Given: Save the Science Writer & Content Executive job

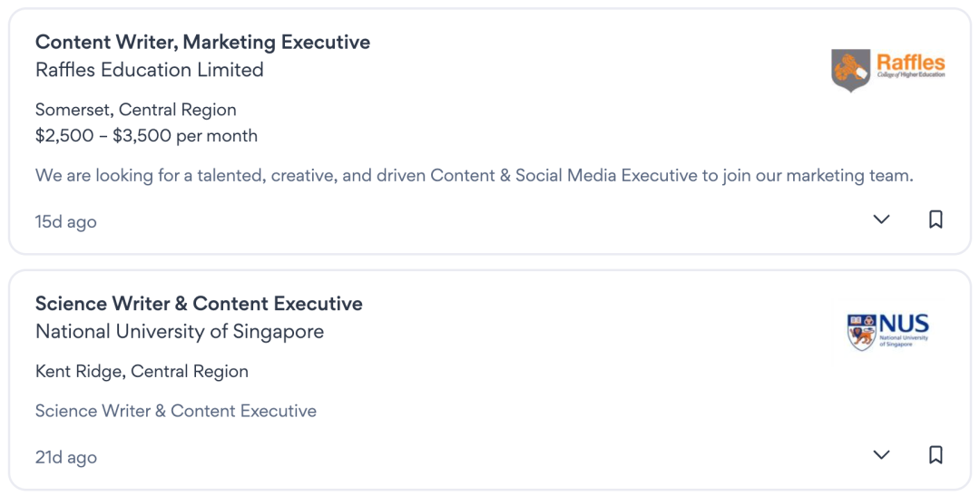Looking at the screenshot, I should (936, 455).
